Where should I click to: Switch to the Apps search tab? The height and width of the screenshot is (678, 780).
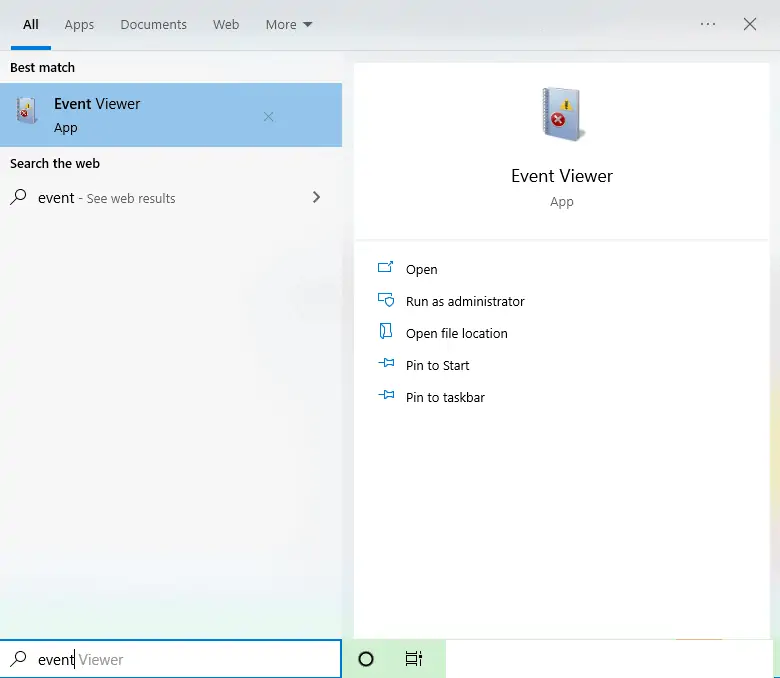tap(79, 25)
